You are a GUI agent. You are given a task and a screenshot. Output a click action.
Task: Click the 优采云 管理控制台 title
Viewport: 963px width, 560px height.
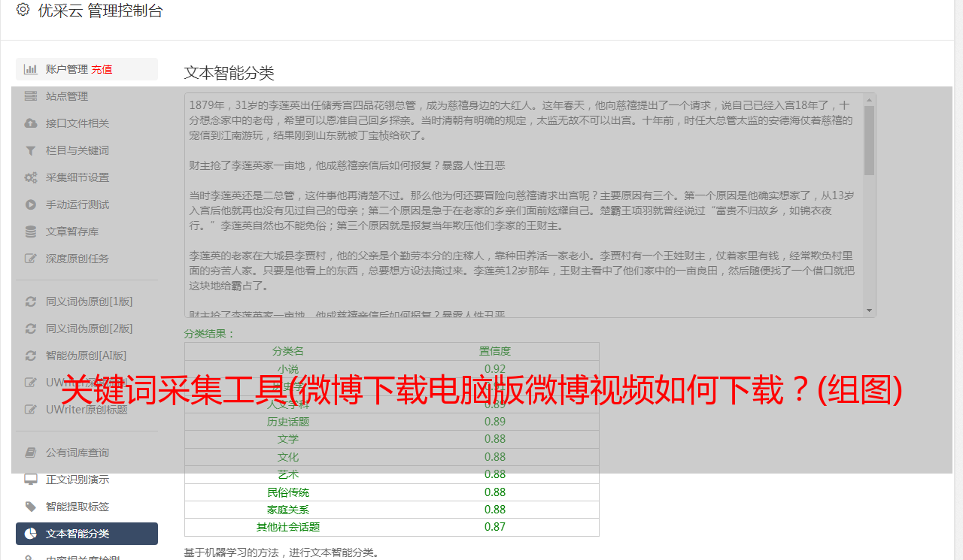100,11
